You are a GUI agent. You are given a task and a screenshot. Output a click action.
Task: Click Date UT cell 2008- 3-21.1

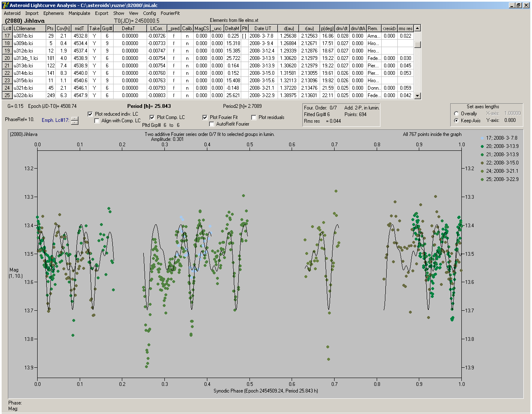[x=263, y=88]
